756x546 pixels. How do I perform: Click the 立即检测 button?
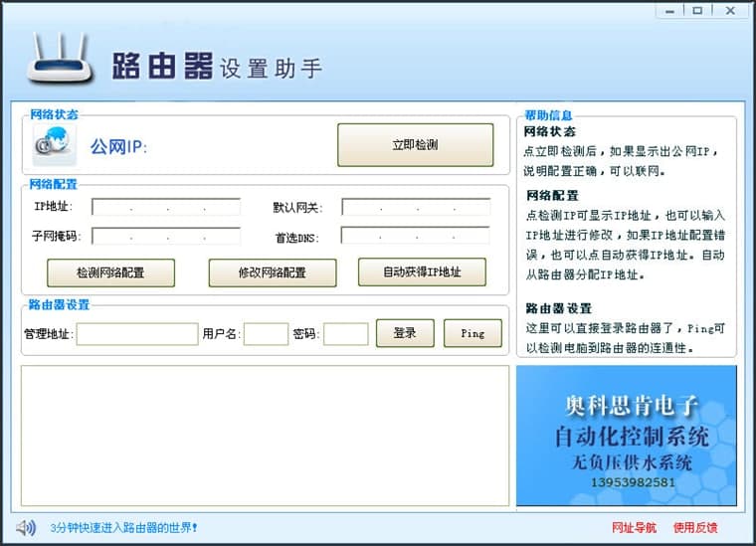pyautogui.click(x=415, y=145)
